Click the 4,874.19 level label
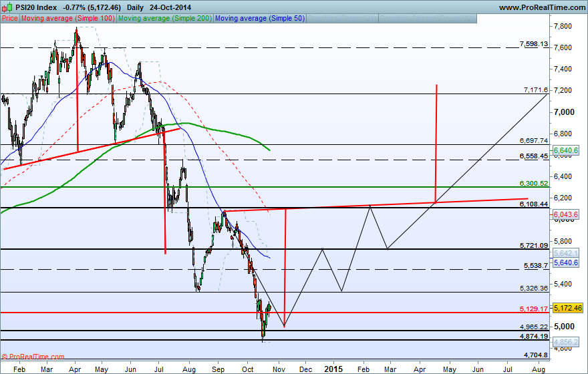Screen dimensions: 588x374 coord(534,336)
